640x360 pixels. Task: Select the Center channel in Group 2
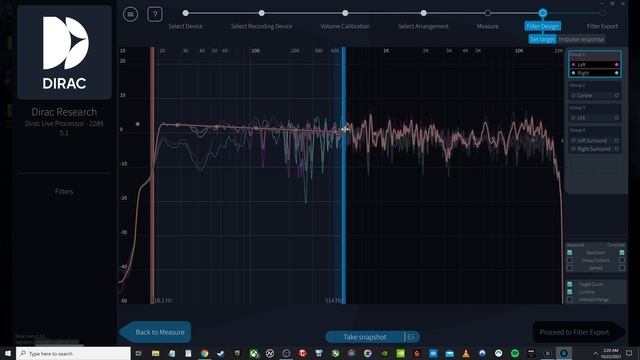click(595, 95)
